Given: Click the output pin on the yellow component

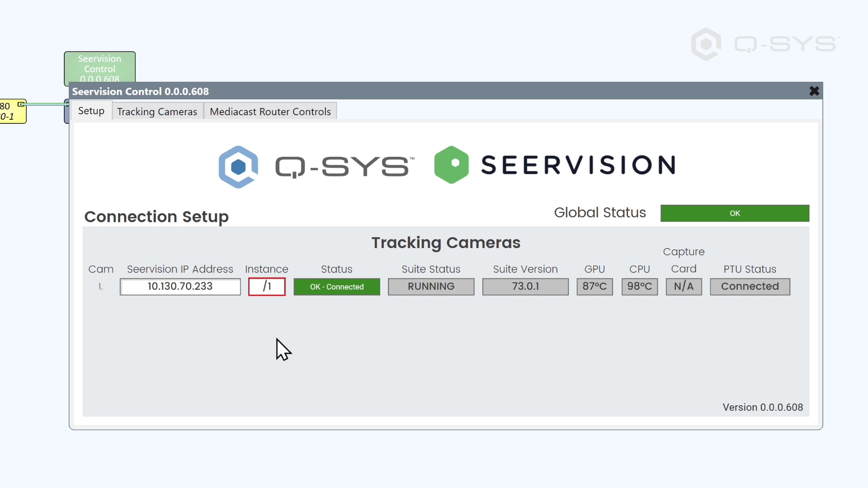Looking at the screenshot, I should coord(21,104).
